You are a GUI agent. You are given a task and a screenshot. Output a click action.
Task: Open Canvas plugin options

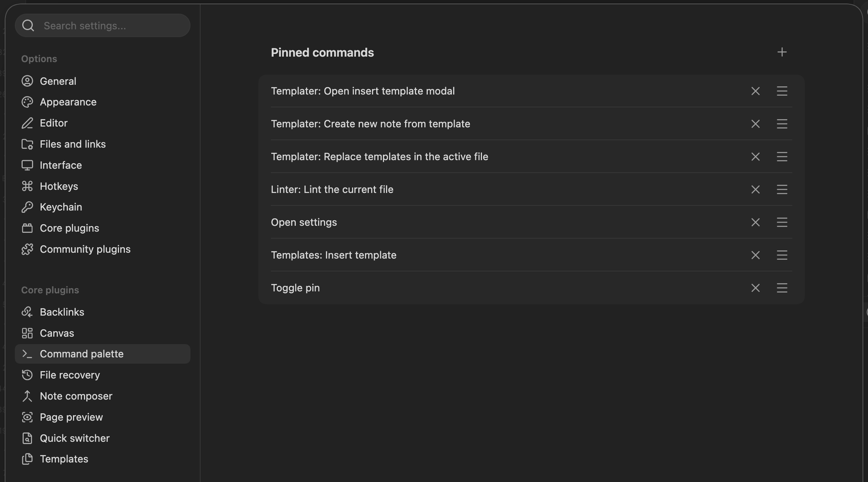(103, 333)
